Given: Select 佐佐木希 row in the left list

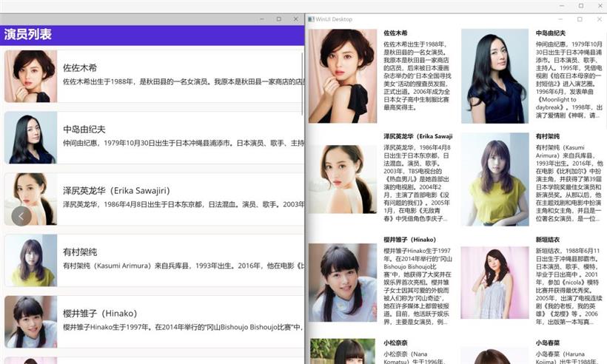Looking at the screenshot, I should (x=154, y=76).
